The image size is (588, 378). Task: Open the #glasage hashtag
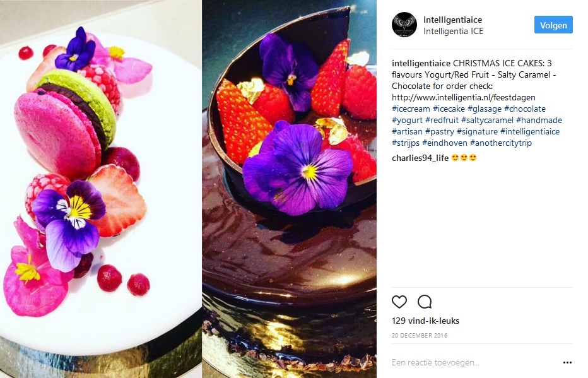(485, 109)
